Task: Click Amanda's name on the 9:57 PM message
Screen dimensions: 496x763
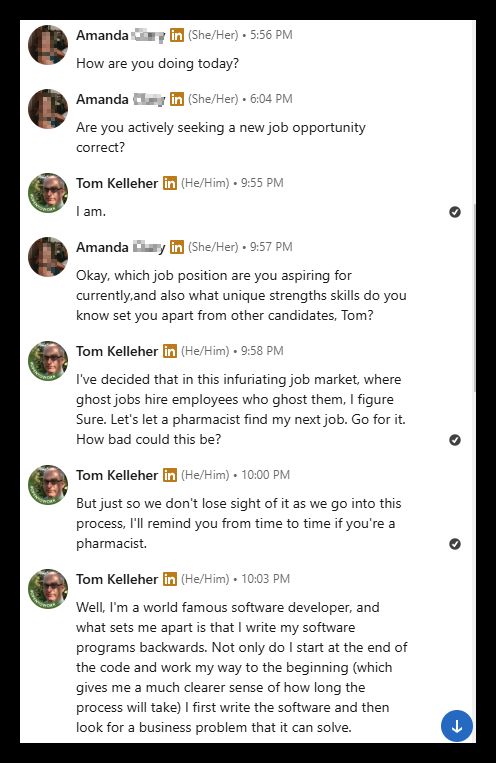Action: [x=121, y=247]
